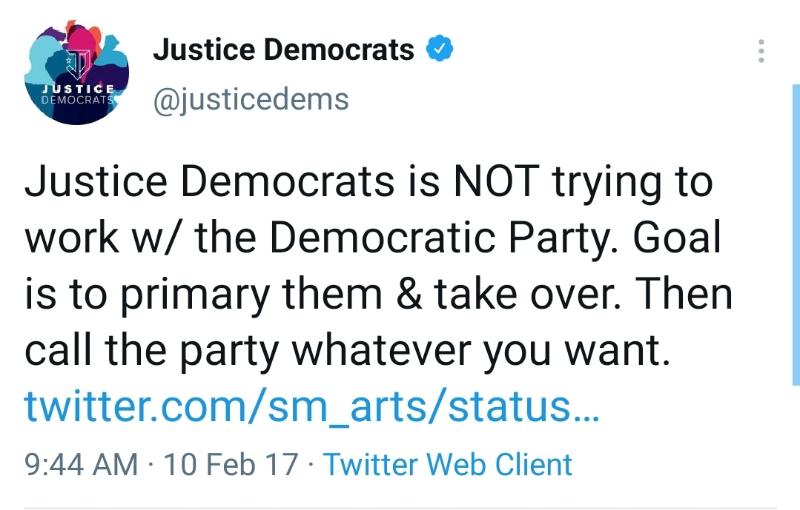The width and height of the screenshot is (800, 510).
Task: Open the three-dot more options menu
Action: point(762,51)
